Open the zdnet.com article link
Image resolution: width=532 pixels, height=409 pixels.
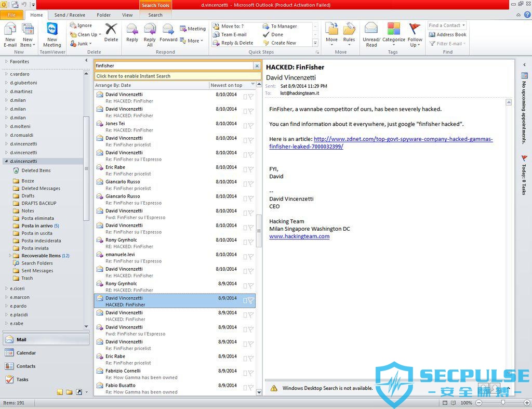pyautogui.click(x=381, y=142)
